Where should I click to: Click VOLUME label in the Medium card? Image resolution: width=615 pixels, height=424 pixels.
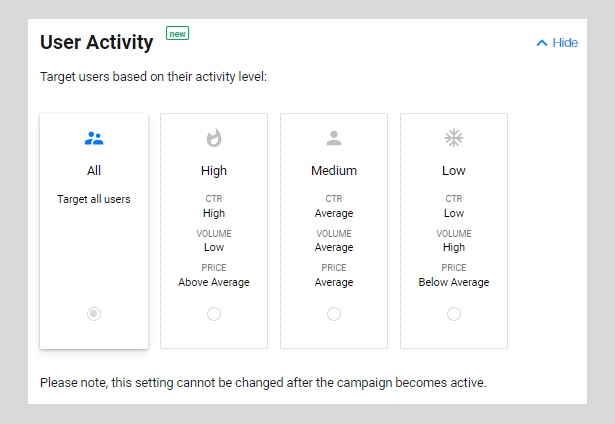pos(334,234)
